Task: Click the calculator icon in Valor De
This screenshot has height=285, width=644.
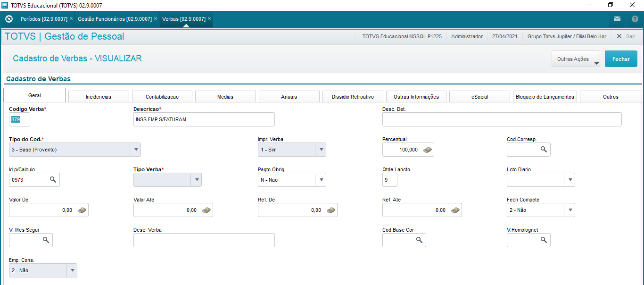Action: pyautogui.click(x=82, y=210)
